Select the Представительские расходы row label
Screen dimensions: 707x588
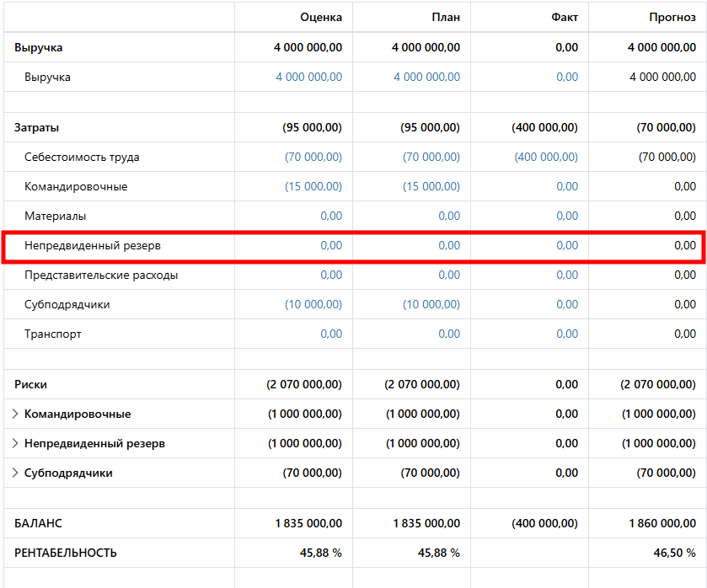pyautogui.click(x=101, y=275)
